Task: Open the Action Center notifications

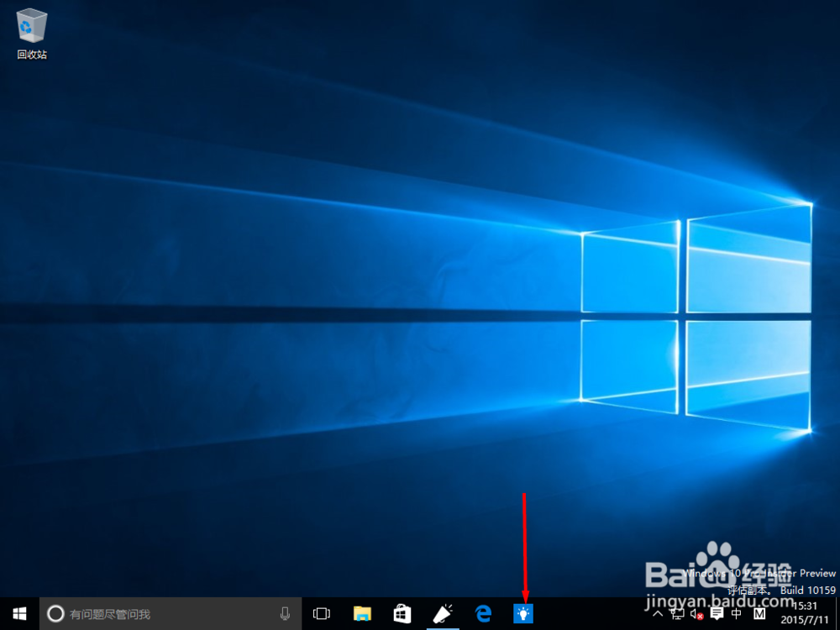Action: click(717, 614)
